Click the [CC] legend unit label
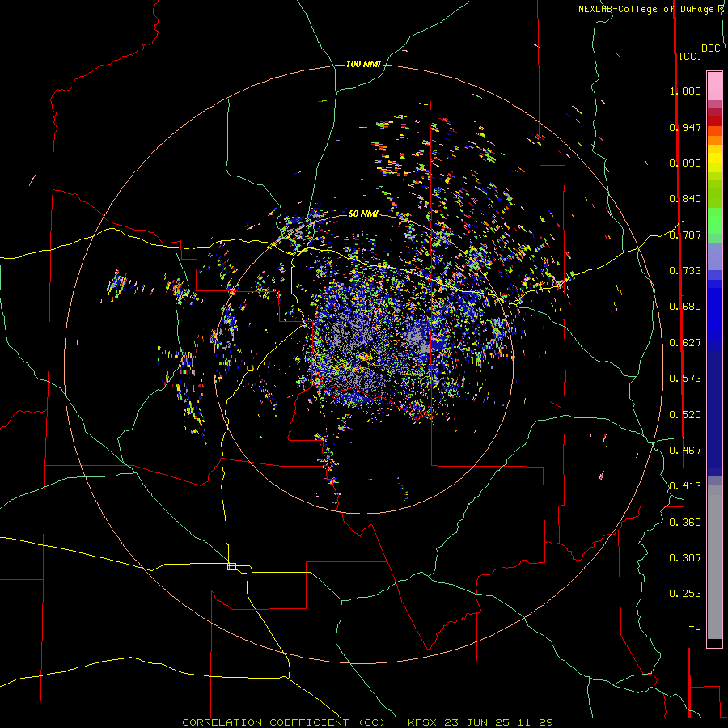The width and height of the screenshot is (728, 728). pos(690,56)
